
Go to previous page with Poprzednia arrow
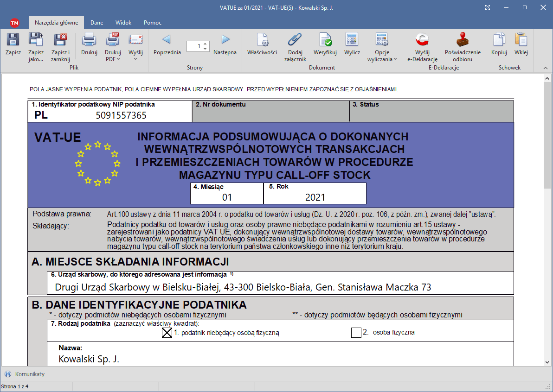pyautogui.click(x=167, y=40)
